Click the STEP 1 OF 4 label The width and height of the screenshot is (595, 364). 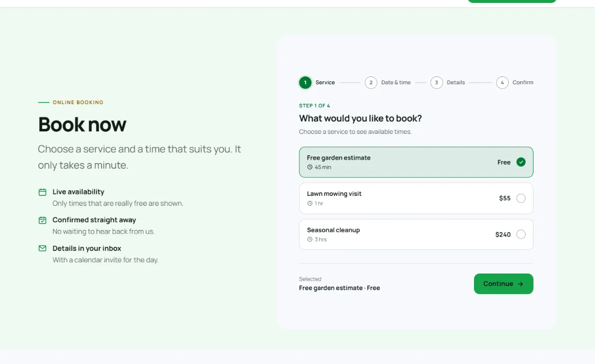click(314, 106)
